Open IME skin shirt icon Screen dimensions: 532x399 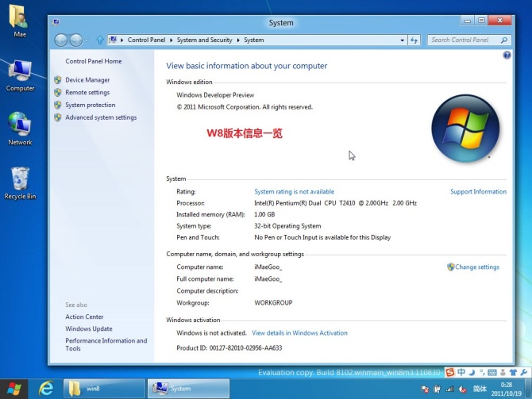[x=513, y=372]
